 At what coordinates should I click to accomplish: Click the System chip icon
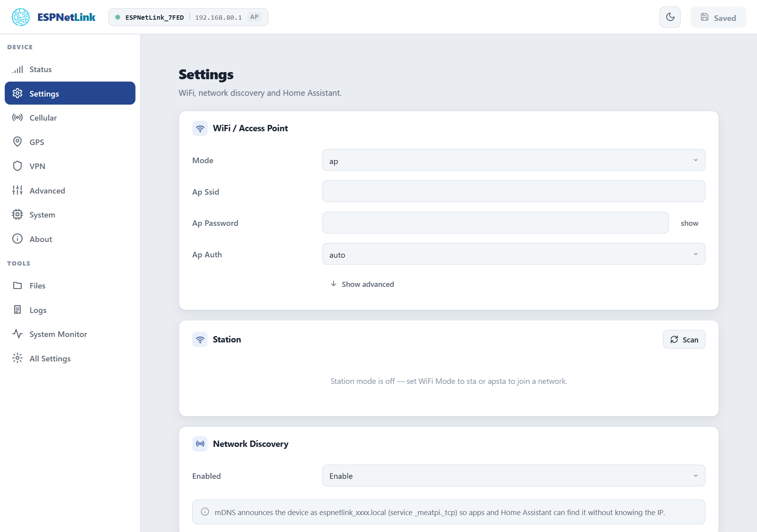click(17, 214)
